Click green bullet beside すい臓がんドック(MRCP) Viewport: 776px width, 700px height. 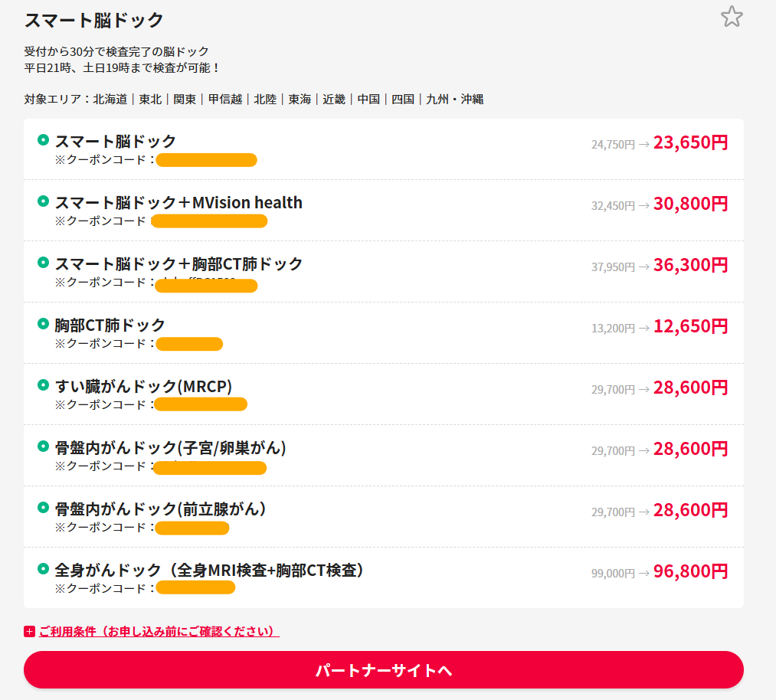[43, 385]
